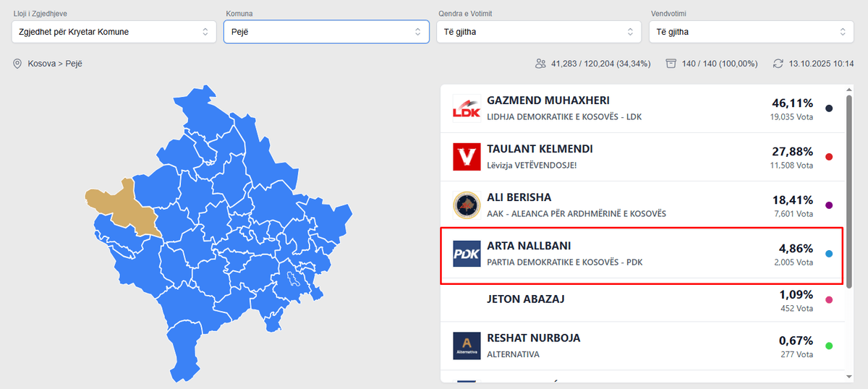Open the Qendra e Votimit dropdown
868x389 pixels.
pos(538,32)
